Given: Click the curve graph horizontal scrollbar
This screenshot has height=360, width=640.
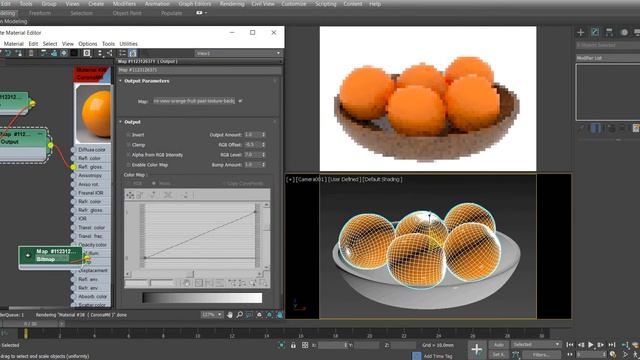Looking at the screenshot, I should pyautogui.click(x=193, y=274).
